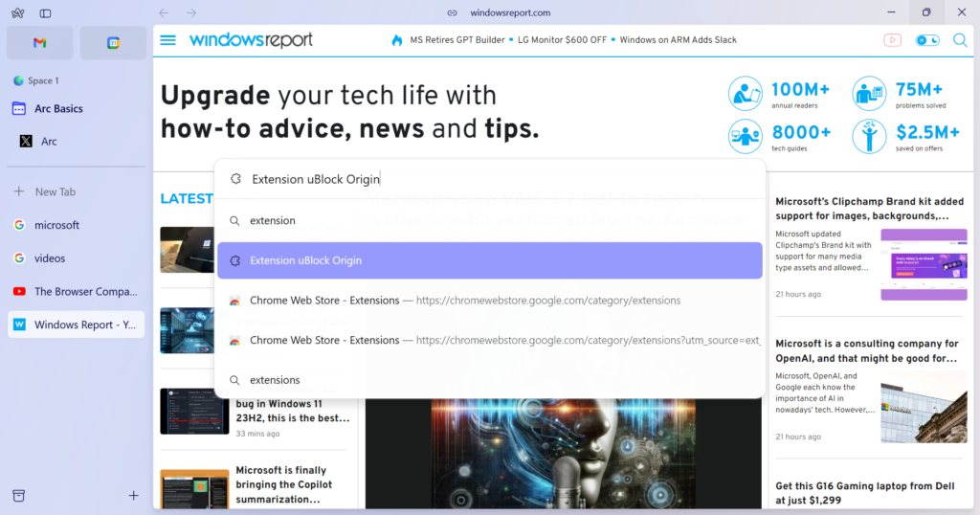980x515 pixels.
Task: Click the saved on offers stat icon
Action: click(869, 136)
